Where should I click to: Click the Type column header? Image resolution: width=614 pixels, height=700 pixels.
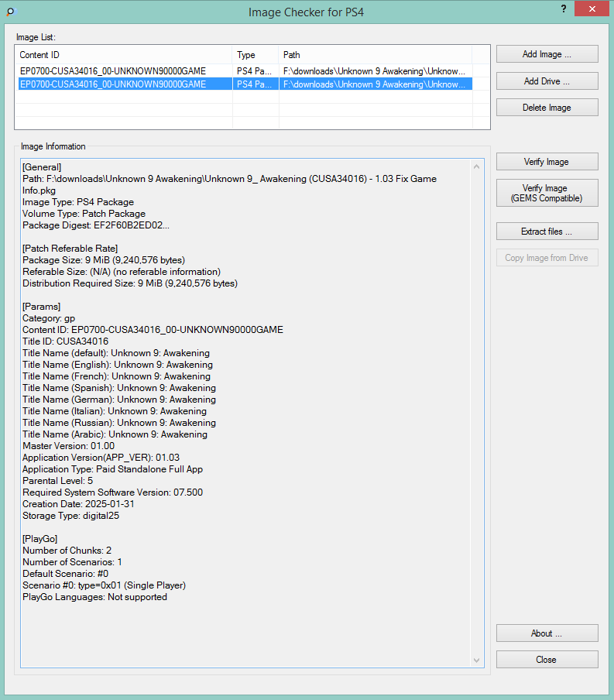coord(256,55)
